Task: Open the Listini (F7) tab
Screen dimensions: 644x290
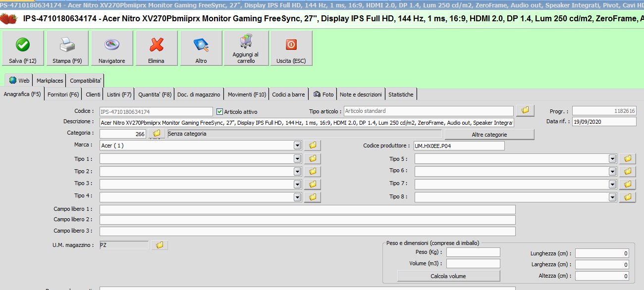Action: [119, 95]
